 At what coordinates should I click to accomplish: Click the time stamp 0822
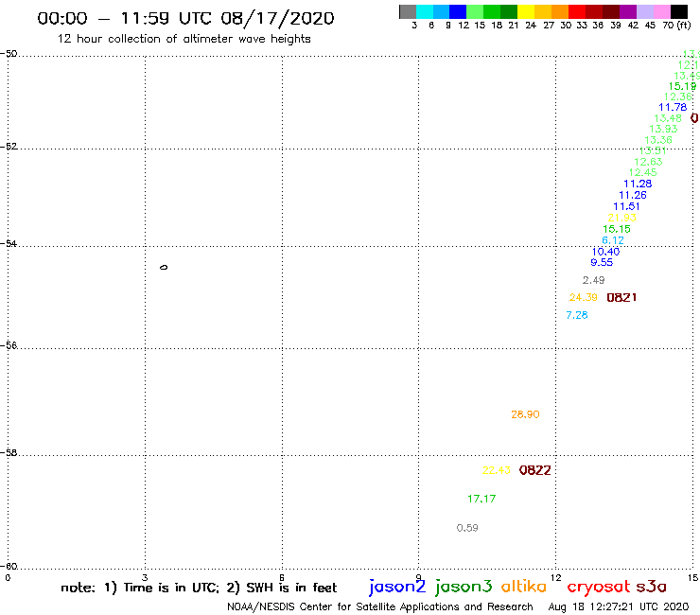[x=534, y=470]
